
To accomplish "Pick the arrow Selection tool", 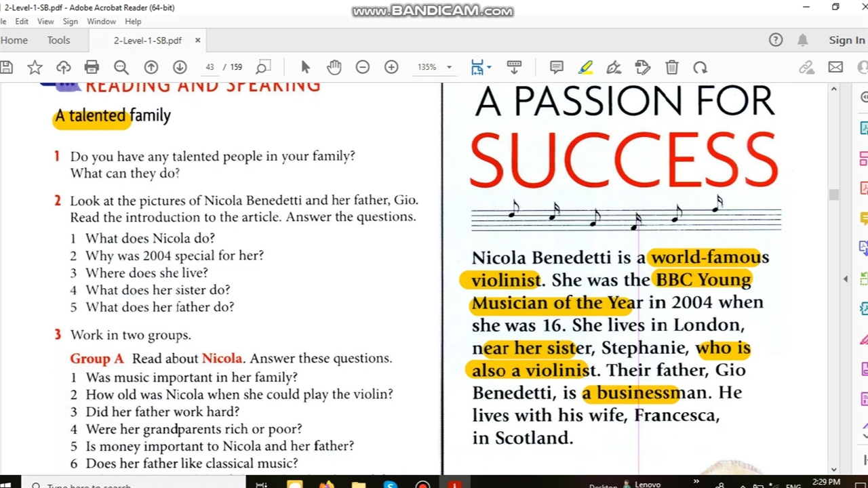I will coord(305,67).
